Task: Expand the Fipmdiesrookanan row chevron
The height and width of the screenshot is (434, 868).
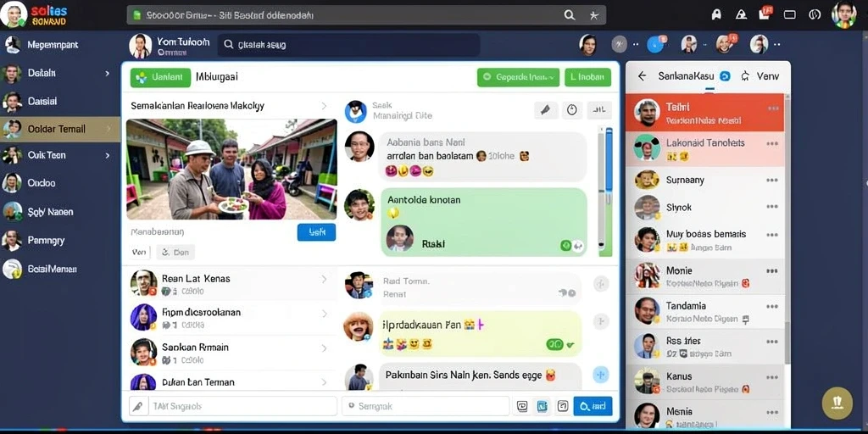Action: (x=324, y=314)
